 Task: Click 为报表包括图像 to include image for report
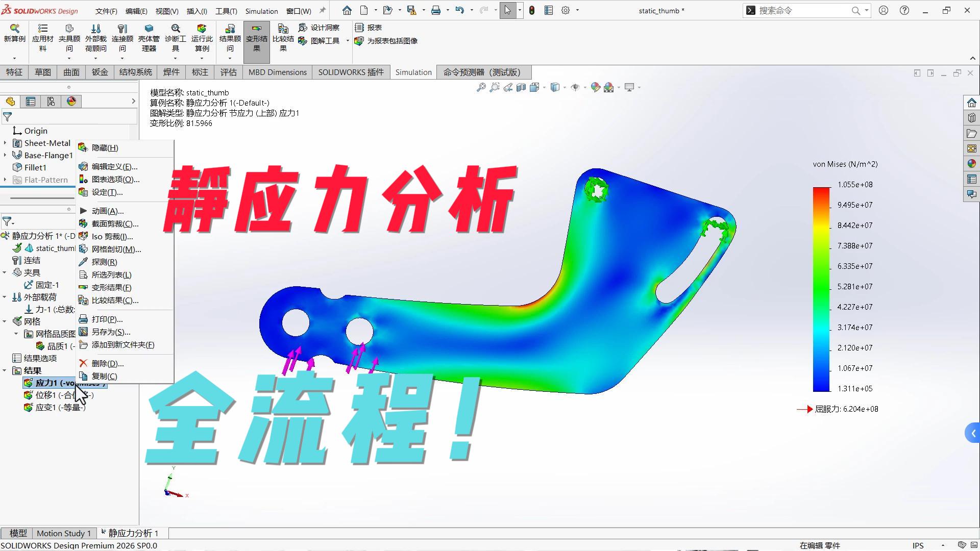[388, 41]
